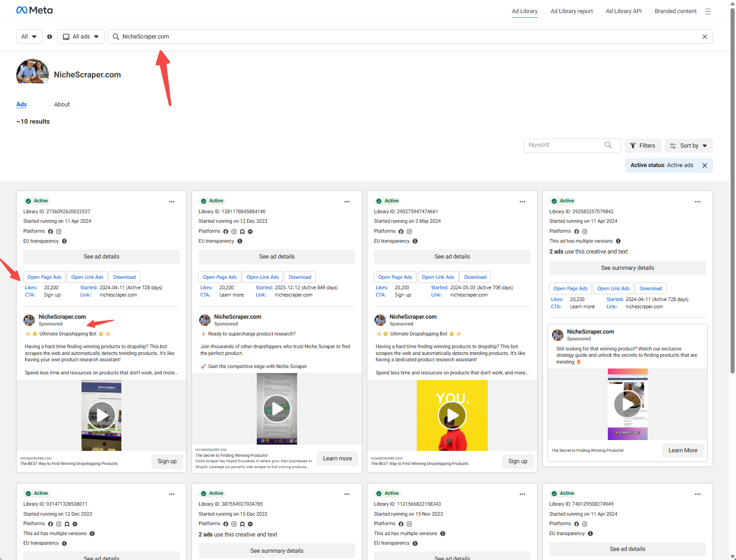736x560 pixels.
Task: Click EU transparency info icon on ad 290275947474661
Action: pos(415,241)
